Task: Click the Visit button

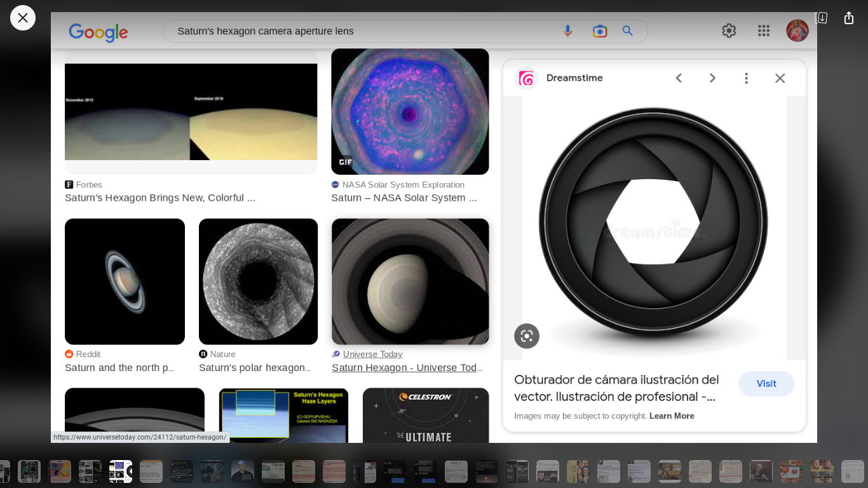Action: [x=766, y=384]
